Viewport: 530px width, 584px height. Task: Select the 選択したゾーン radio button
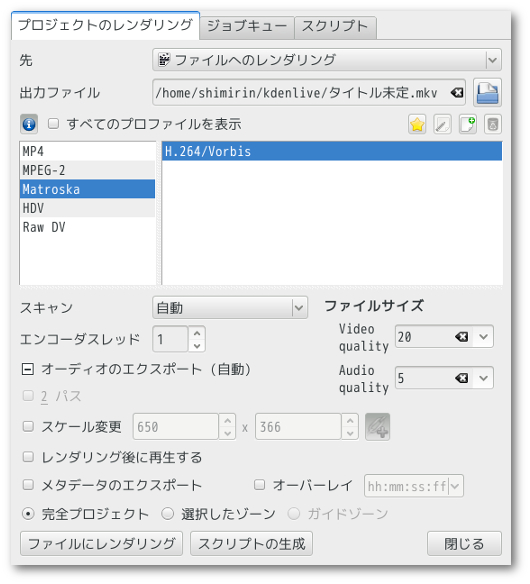tap(168, 514)
